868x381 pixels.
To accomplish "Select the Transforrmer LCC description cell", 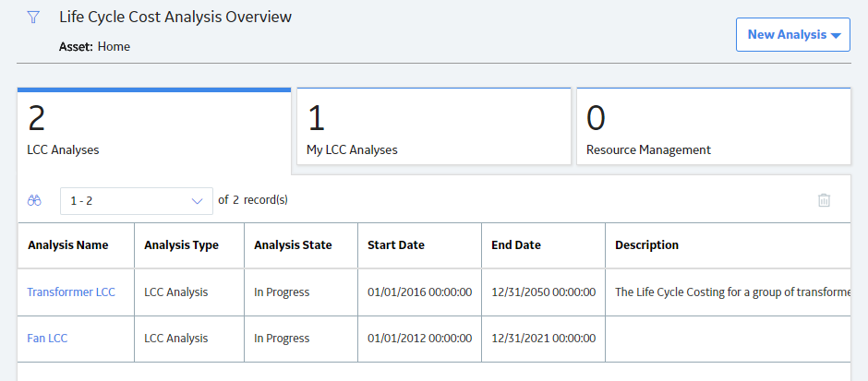I will coord(728,292).
